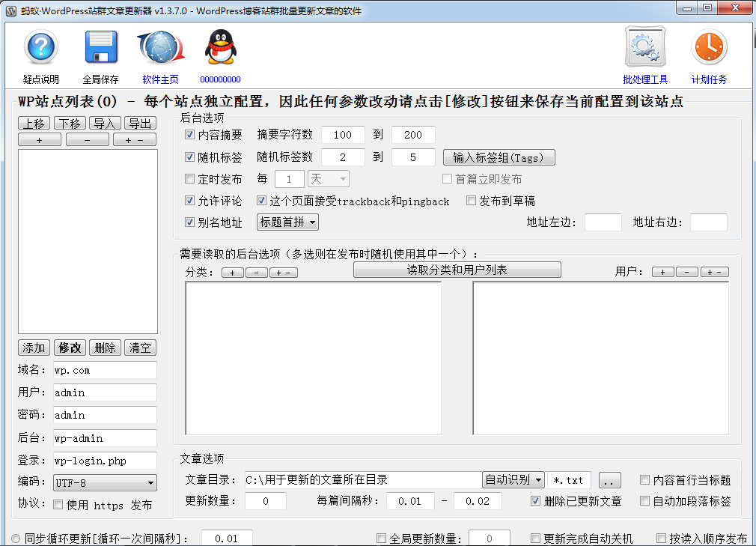Open the 自动识别 dropdown
The height and width of the screenshot is (546, 756).
click(513, 480)
